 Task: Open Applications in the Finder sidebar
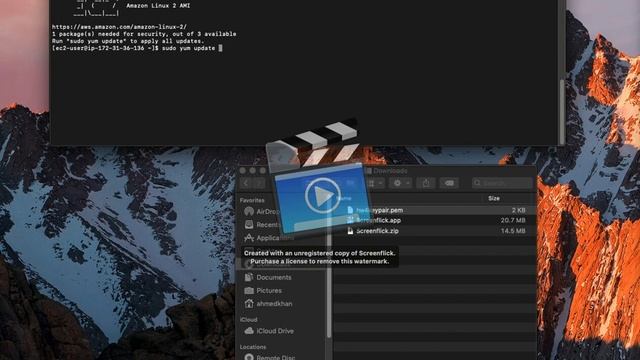point(269,238)
